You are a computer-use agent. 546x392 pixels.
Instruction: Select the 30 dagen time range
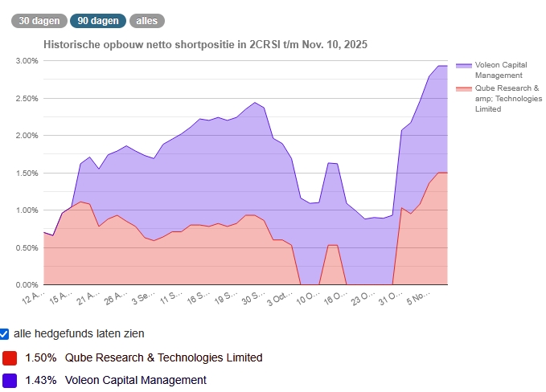tap(39, 21)
